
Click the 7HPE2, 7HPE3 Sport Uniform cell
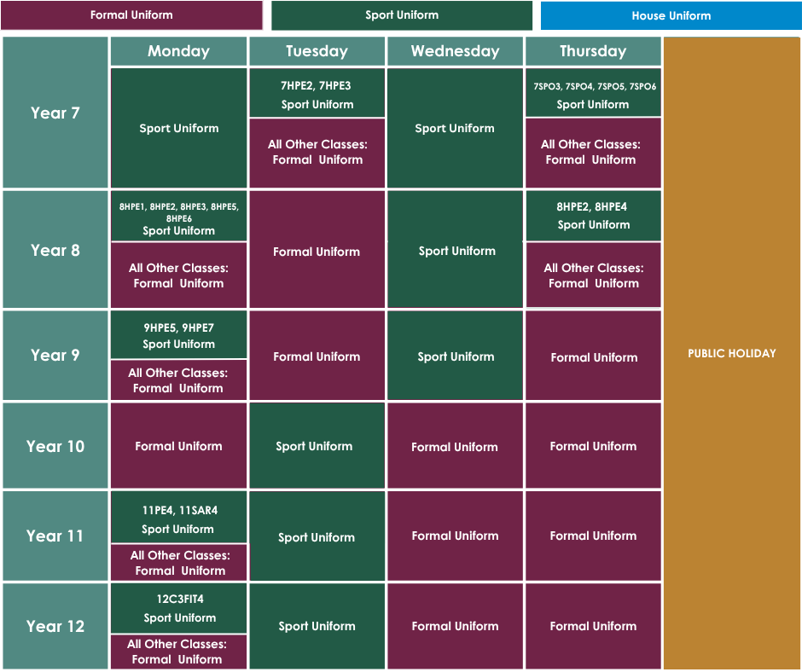317,93
